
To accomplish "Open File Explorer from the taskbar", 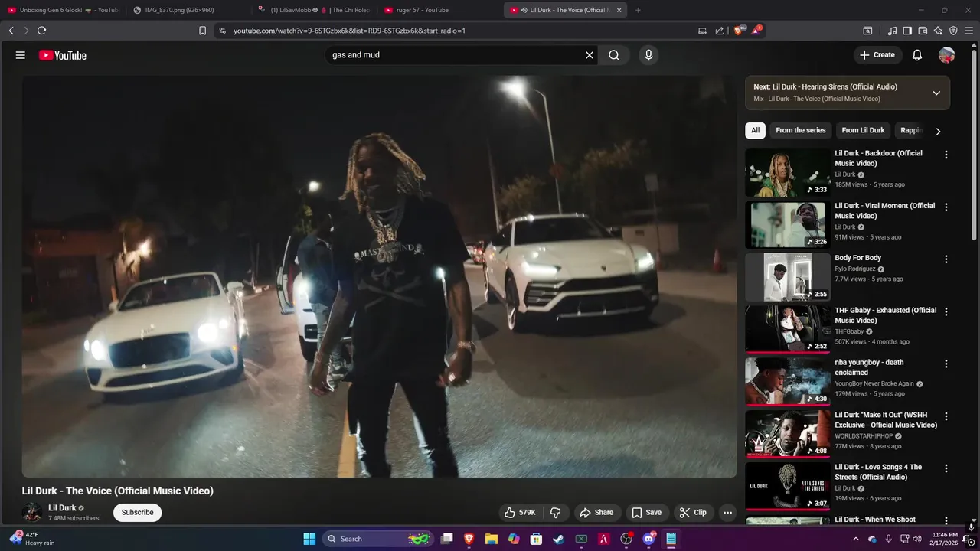I will click(x=492, y=539).
